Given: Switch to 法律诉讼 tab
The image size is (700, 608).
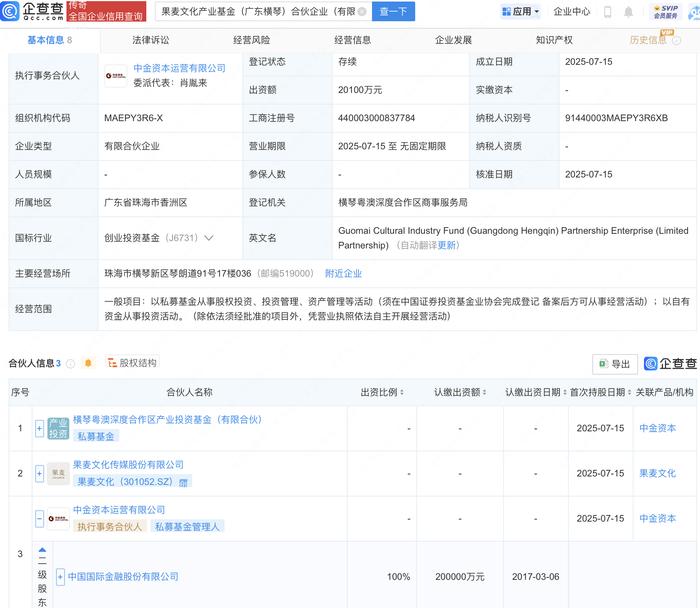Looking at the screenshot, I should [x=151, y=40].
